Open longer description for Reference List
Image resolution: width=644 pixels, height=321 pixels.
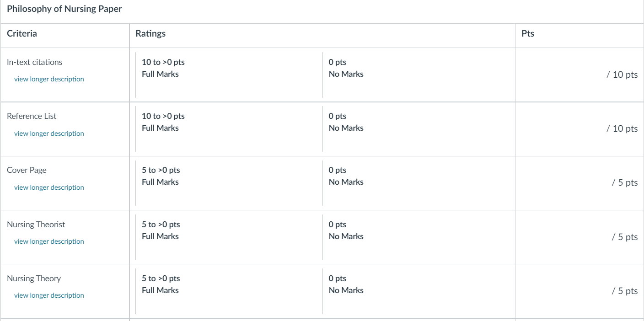tap(49, 134)
